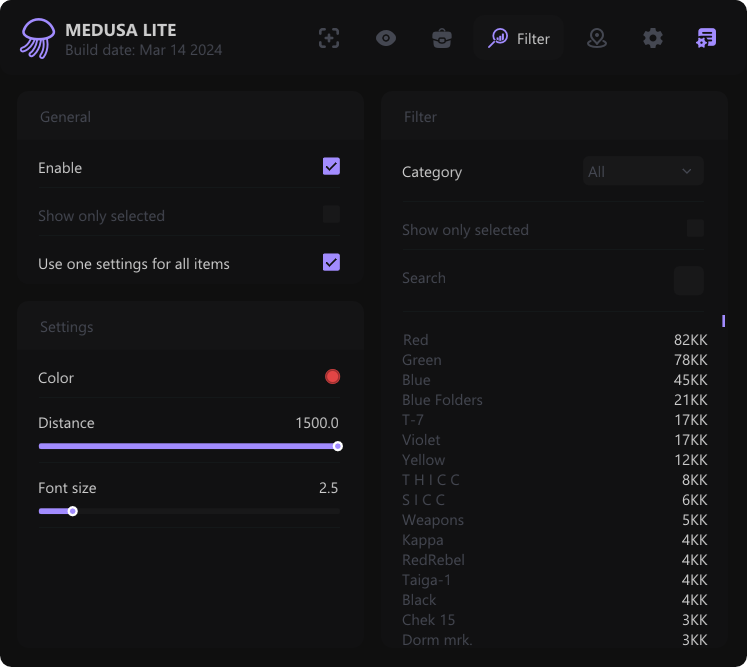Select the Filter tab
This screenshot has width=747, height=667.
(519, 39)
